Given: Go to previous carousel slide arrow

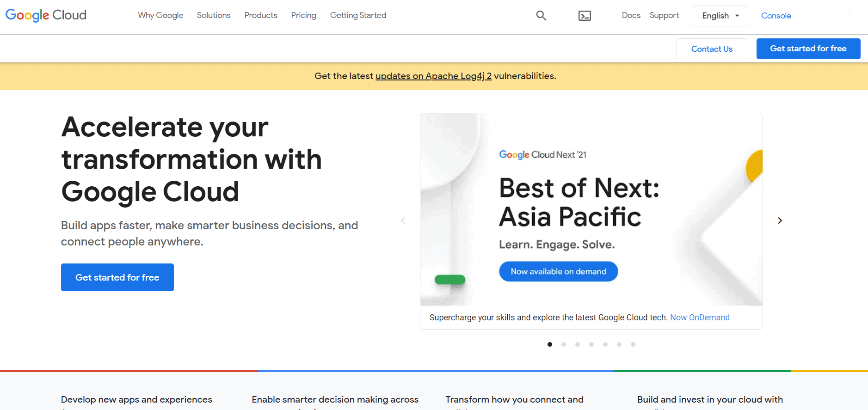Looking at the screenshot, I should coord(403,220).
